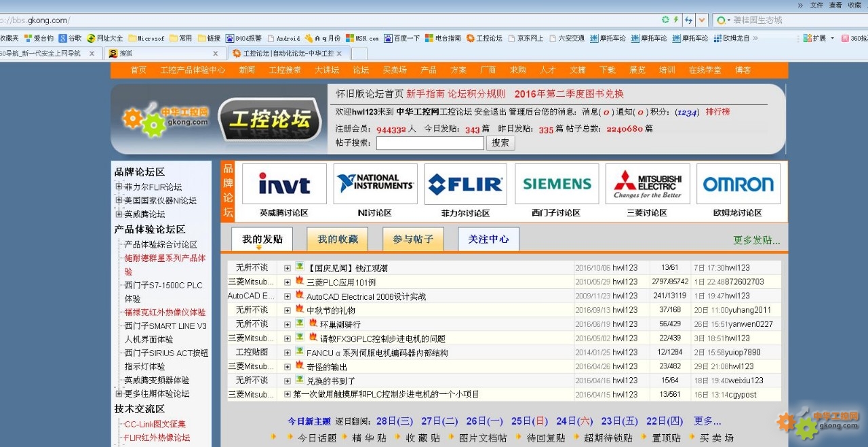The width and height of the screenshot is (868, 447).
Task: Click the 搜索 button
Action: (500, 143)
